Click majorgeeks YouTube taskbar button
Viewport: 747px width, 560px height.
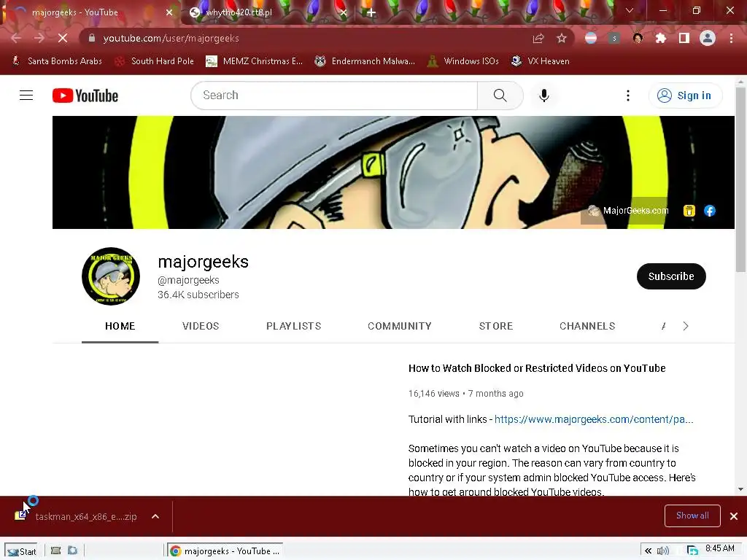click(225, 551)
